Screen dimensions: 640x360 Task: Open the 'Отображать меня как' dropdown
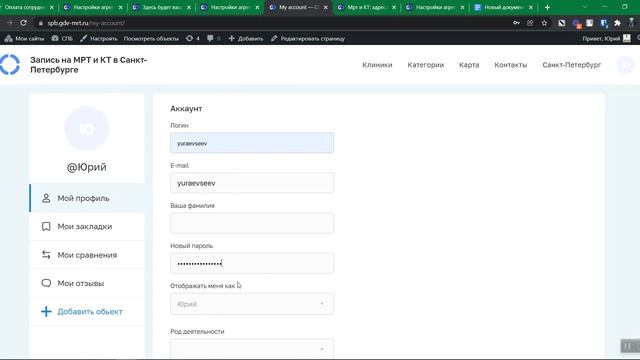tap(252, 304)
